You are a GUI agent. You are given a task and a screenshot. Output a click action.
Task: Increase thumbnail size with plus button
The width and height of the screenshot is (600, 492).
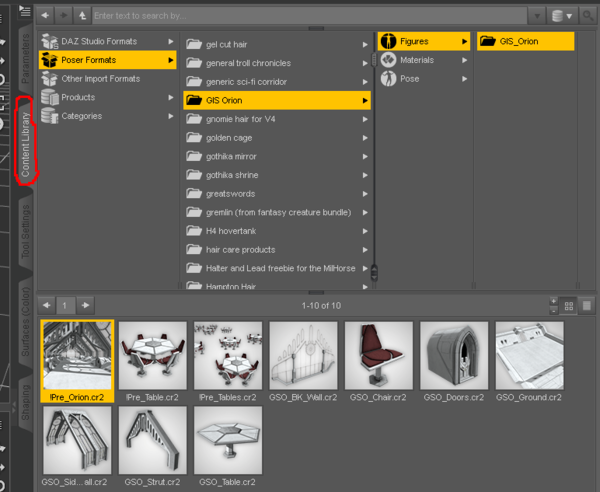(x=553, y=301)
